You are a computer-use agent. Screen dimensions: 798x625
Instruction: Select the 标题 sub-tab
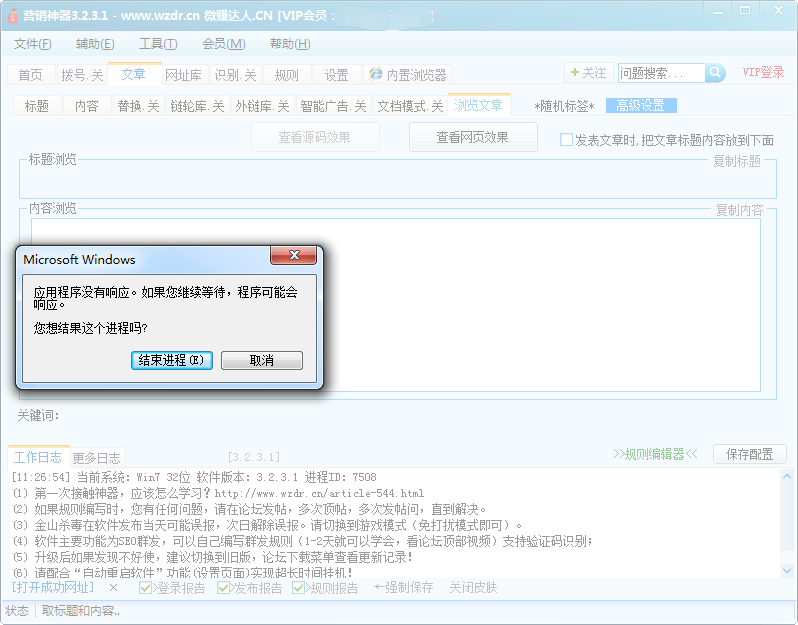click(37, 106)
